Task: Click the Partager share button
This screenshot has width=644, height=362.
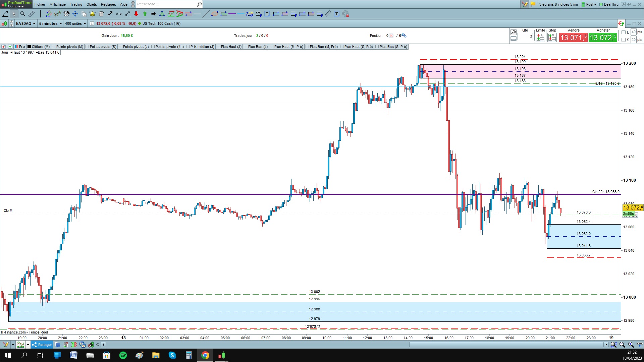Action: click(42, 345)
